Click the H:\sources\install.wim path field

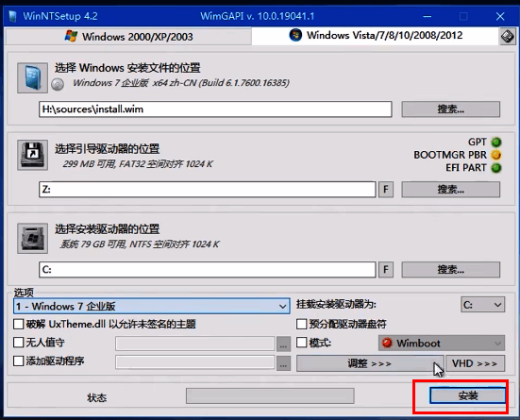coord(215,109)
